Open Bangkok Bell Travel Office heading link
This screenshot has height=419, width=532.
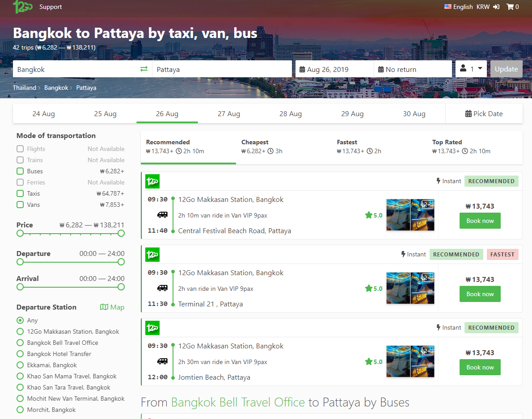(x=238, y=402)
